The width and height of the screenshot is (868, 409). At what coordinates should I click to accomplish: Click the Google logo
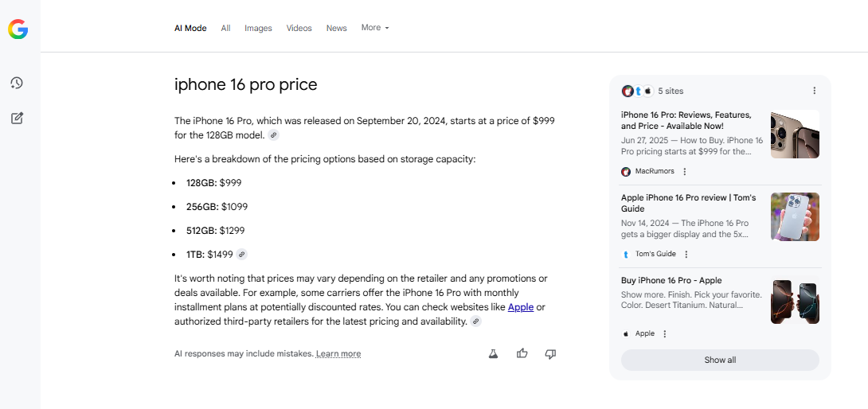point(18,29)
